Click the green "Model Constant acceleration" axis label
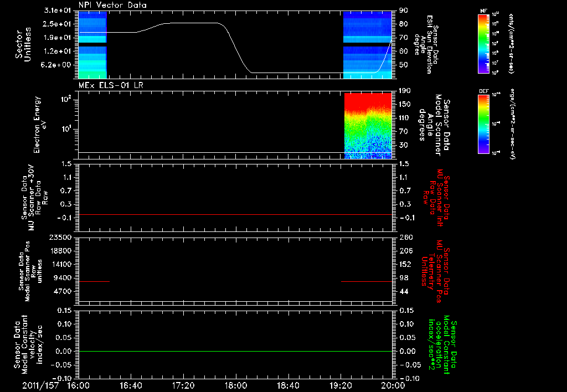Viewport: 567px width, 392px height. tap(442, 344)
